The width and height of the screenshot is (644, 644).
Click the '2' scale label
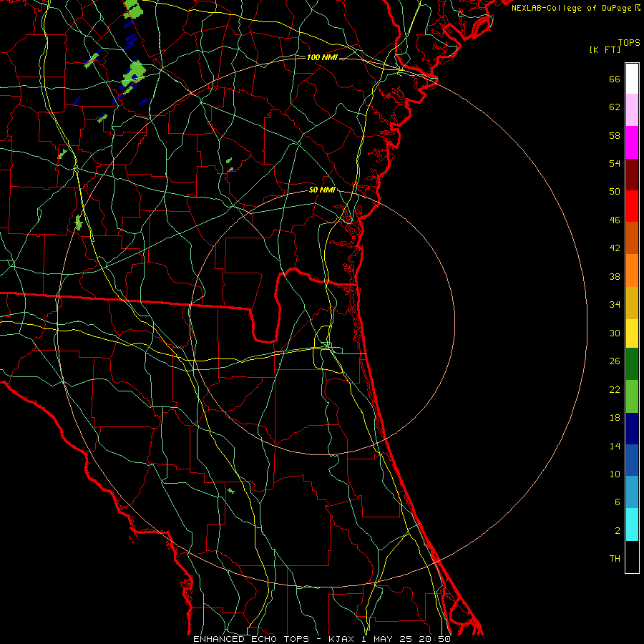[618, 531]
